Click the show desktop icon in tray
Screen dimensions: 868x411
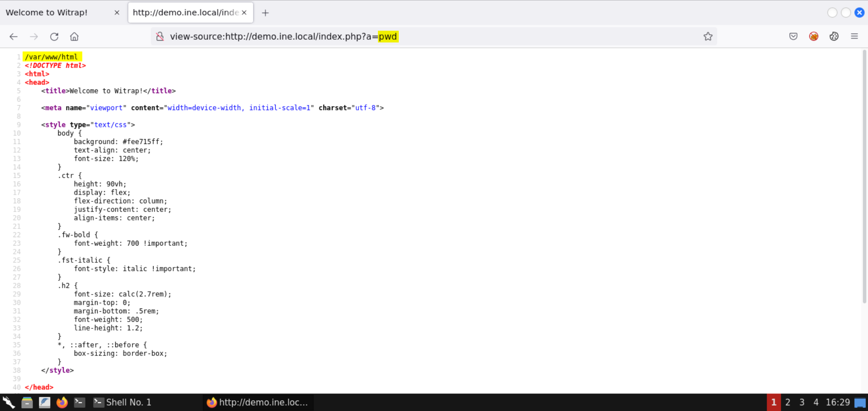pyautogui.click(x=860, y=402)
